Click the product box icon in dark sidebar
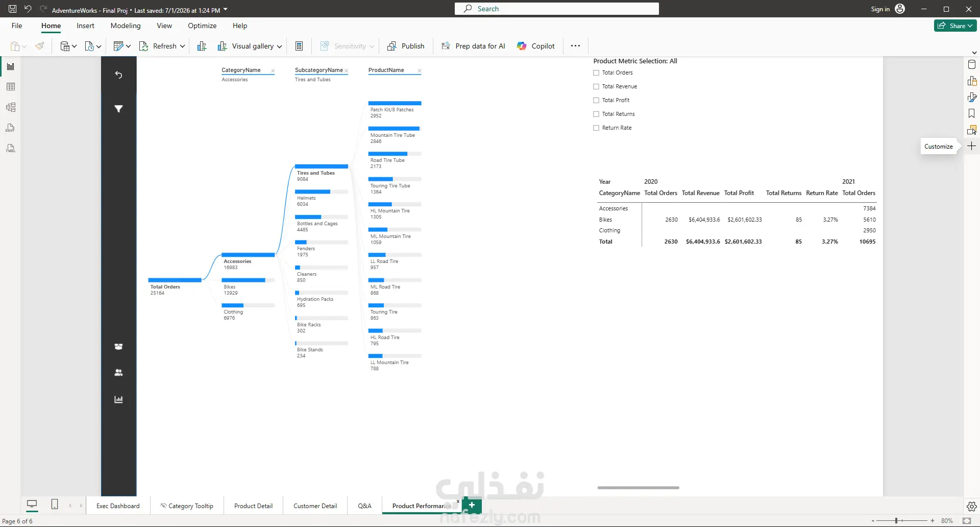Viewport: 980px width, 527px height. tap(118, 347)
